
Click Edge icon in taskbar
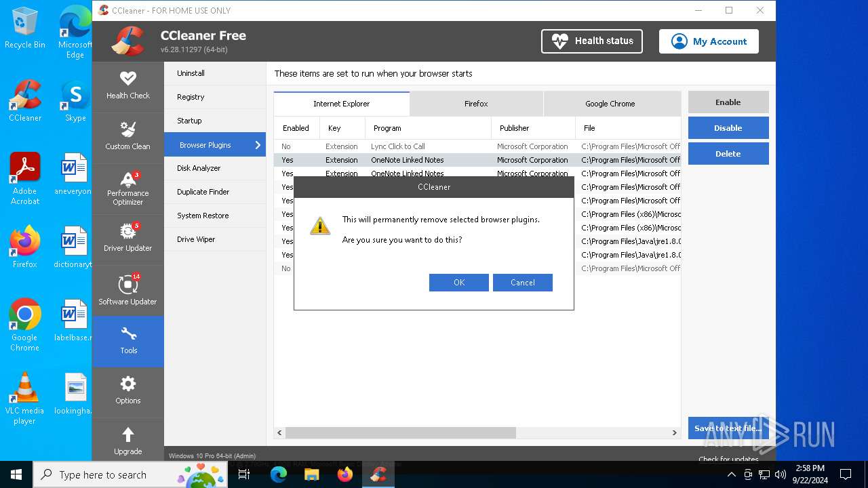(279, 474)
